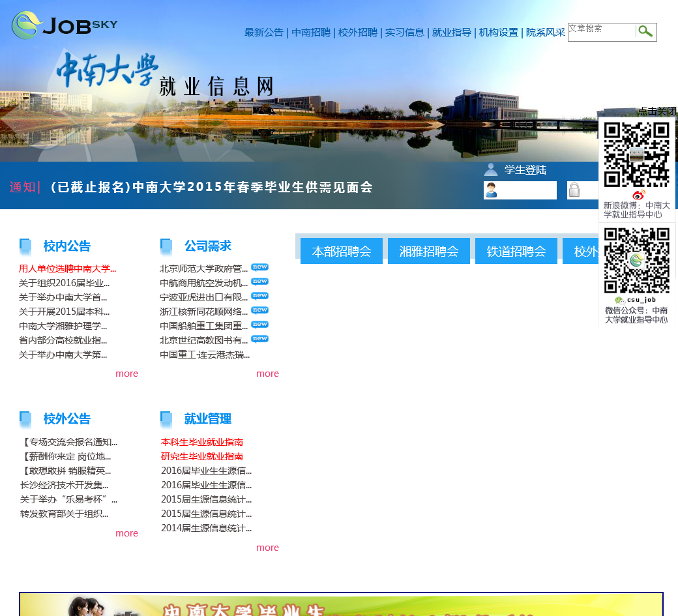Image resolution: width=678 pixels, height=616 pixels.
Task: Open 【薪酬你来定 岗位地 notice
Action: pos(65,456)
